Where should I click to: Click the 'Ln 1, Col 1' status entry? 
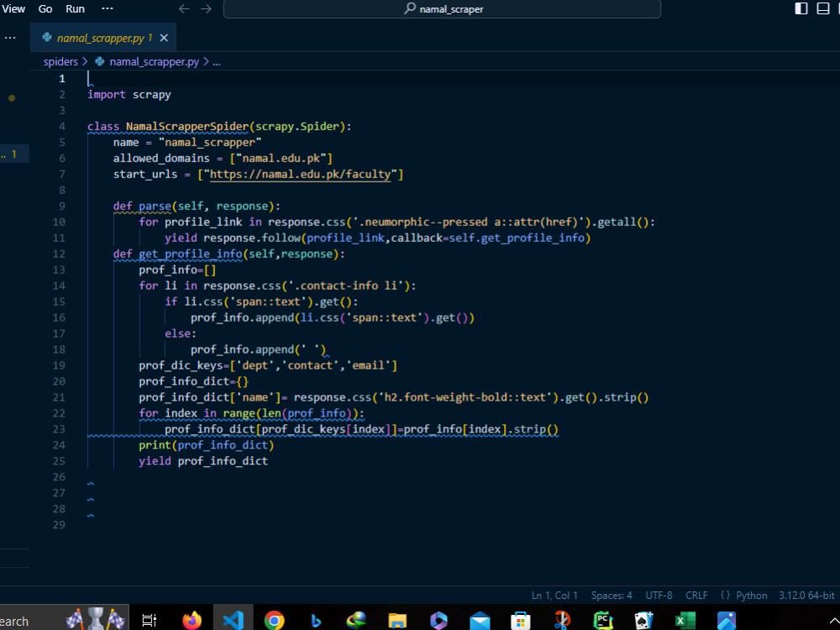coord(554,596)
